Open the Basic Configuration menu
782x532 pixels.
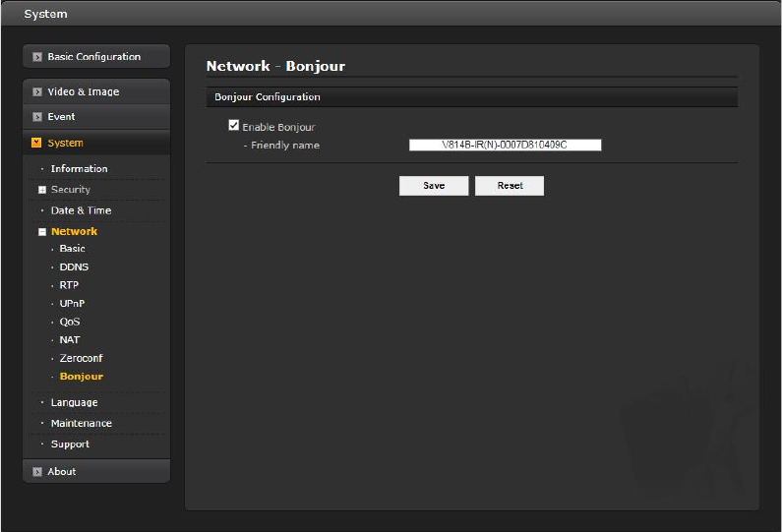[96, 56]
